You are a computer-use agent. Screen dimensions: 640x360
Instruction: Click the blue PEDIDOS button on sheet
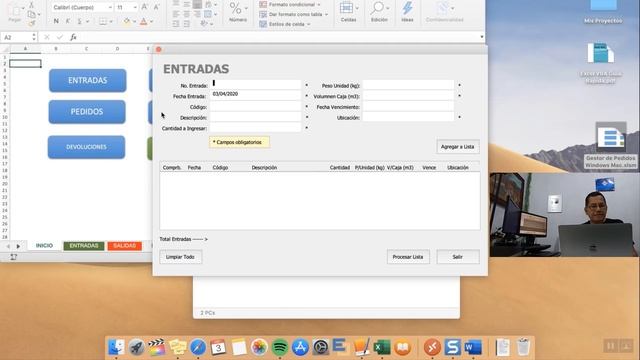click(87, 111)
